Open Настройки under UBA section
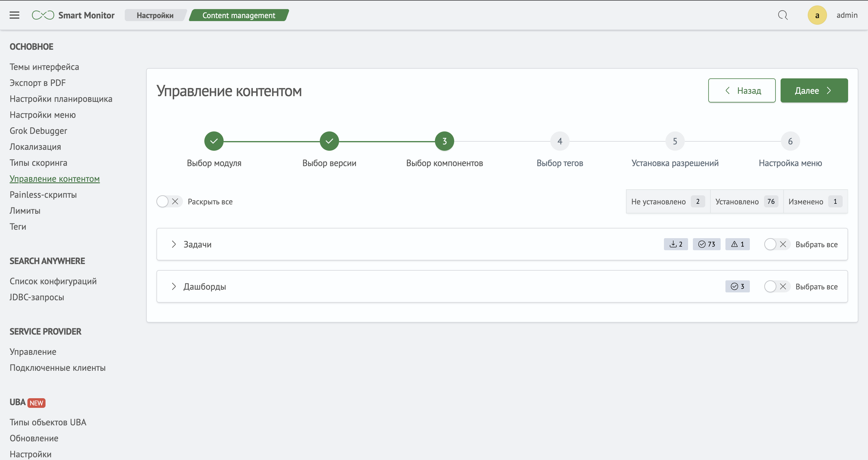 point(30,454)
